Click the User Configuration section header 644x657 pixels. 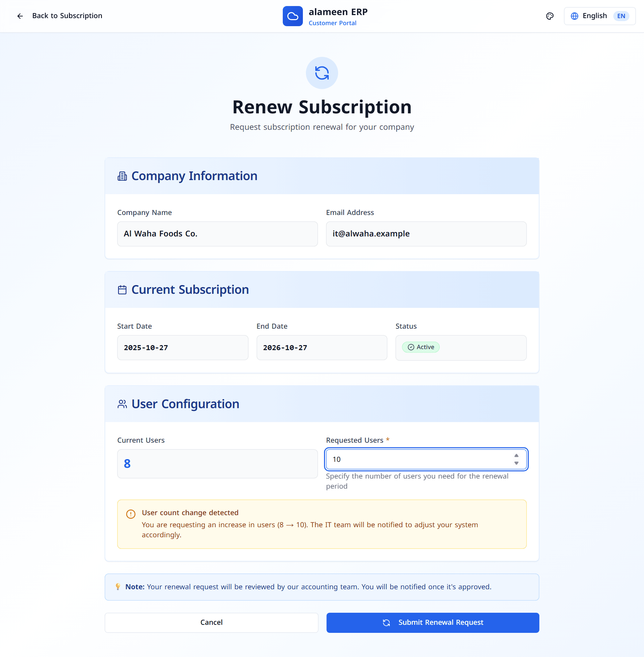pos(322,404)
